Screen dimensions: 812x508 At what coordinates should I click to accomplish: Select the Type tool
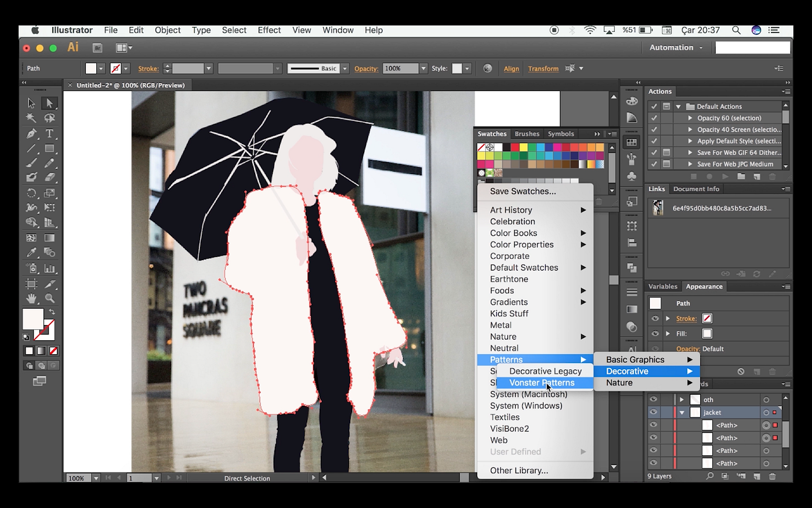pos(50,134)
